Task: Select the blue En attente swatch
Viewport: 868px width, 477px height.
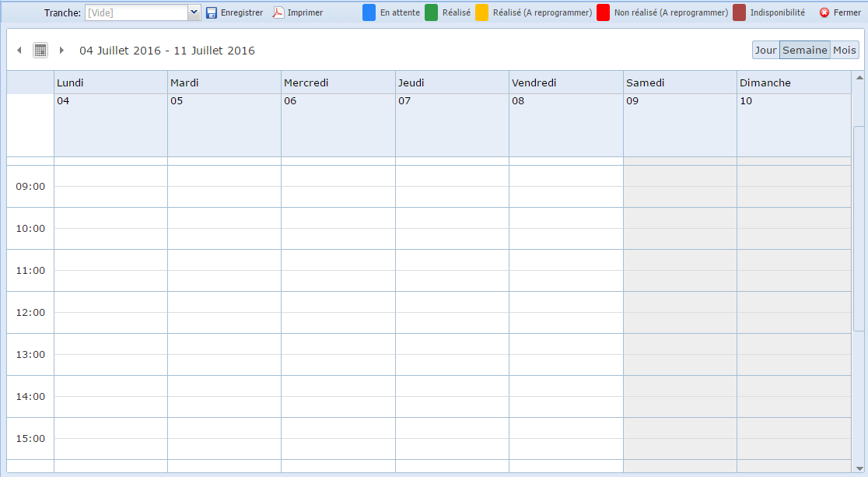Action: point(369,12)
